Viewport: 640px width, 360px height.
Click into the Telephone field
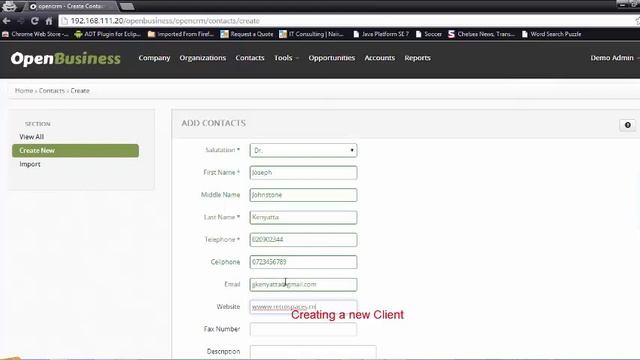click(x=303, y=240)
